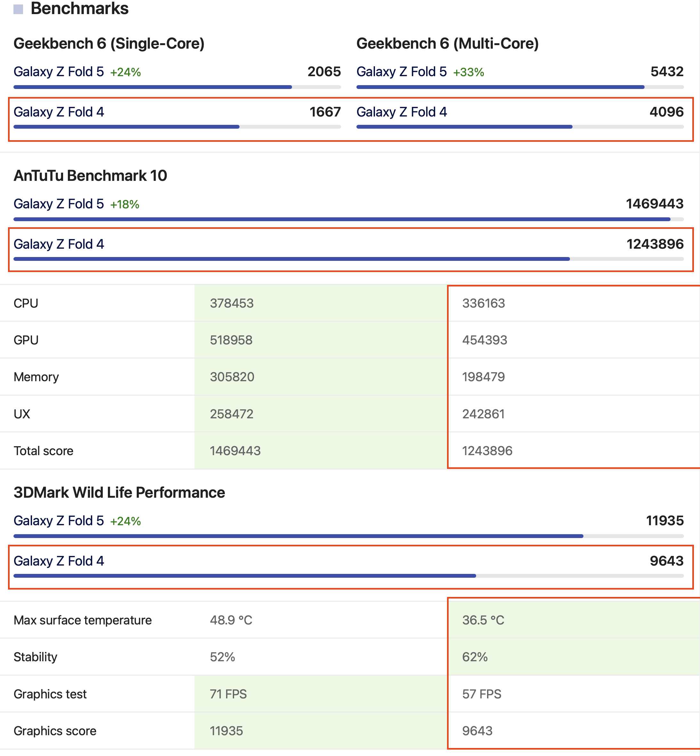700x756 pixels.
Task: Click the Total score table value 1469443
Action: coord(235,451)
